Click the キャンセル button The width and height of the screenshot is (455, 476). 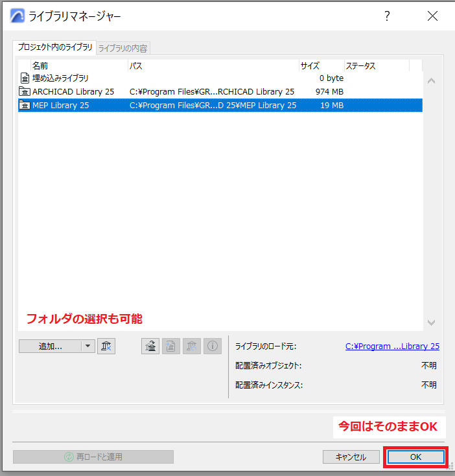click(x=351, y=457)
